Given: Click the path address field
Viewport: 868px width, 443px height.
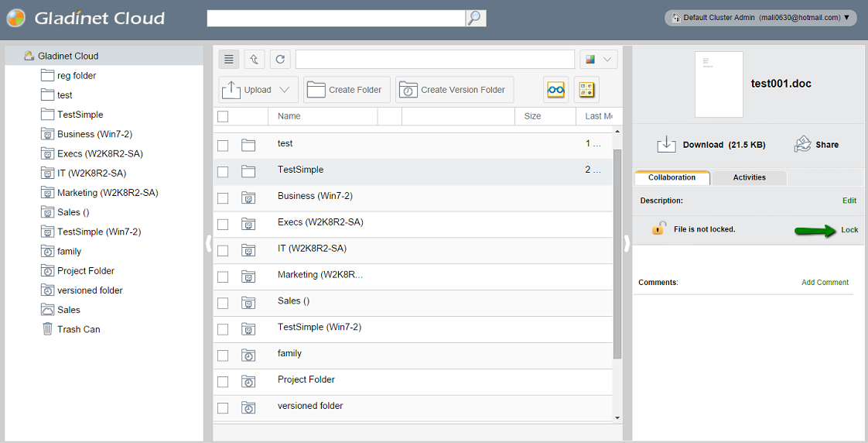Looking at the screenshot, I should pos(435,60).
